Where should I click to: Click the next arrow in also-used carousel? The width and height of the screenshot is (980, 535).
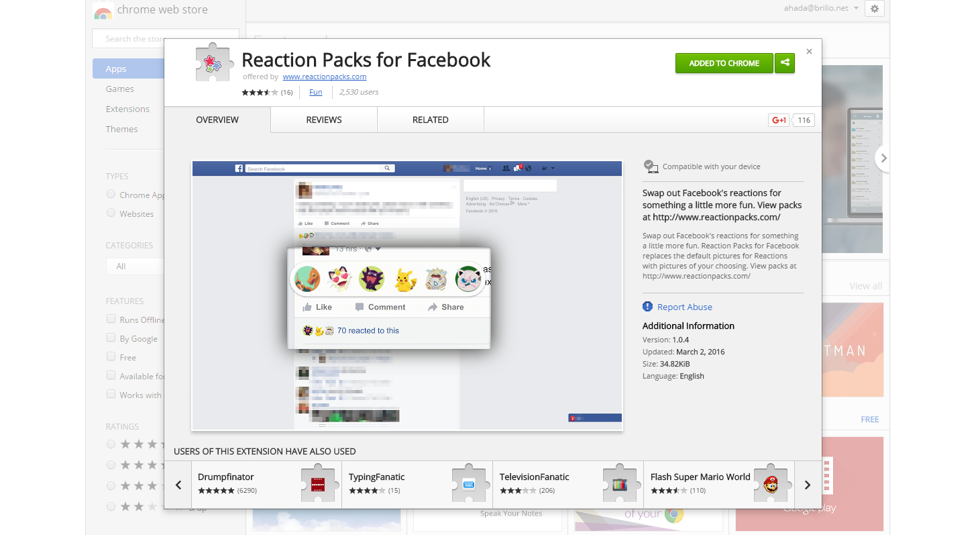tap(807, 484)
